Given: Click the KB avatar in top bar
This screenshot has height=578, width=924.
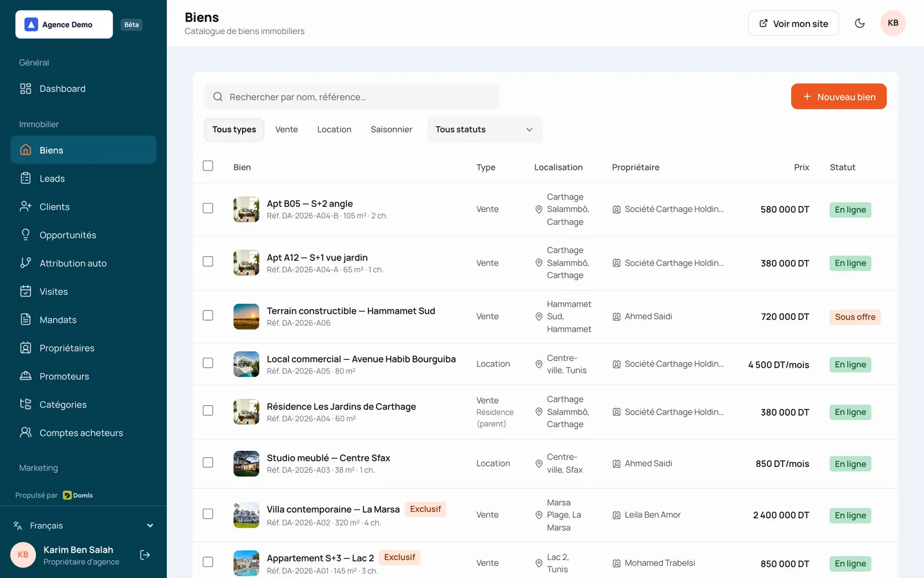Looking at the screenshot, I should 893,23.
